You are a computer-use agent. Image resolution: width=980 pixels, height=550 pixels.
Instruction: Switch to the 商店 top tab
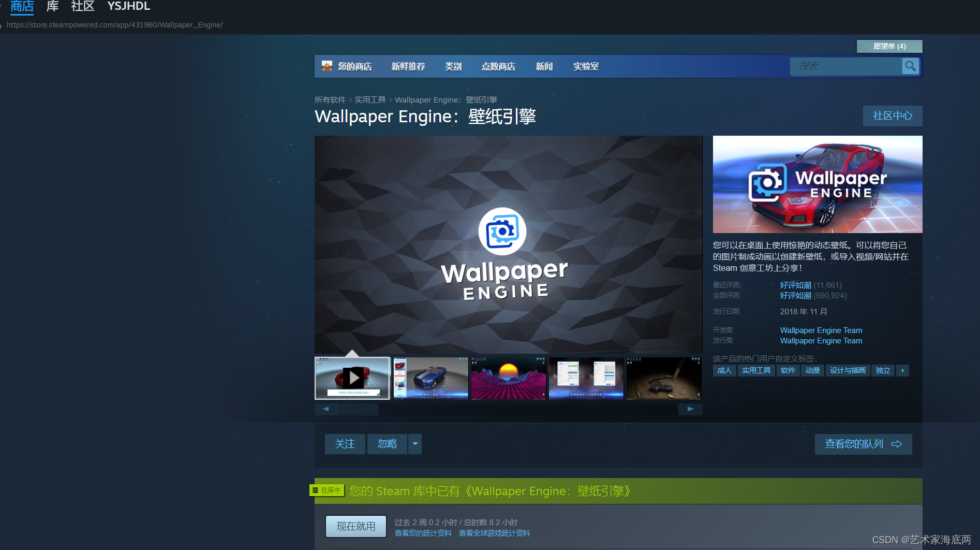(x=22, y=6)
